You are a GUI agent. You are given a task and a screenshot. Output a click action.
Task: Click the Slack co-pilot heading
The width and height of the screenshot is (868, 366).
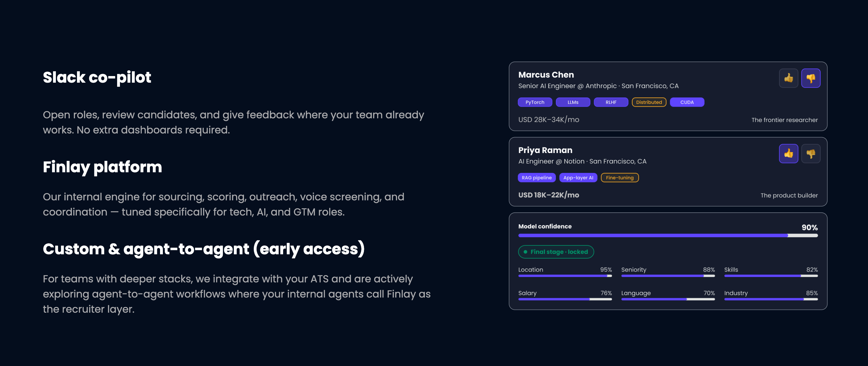tap(97, 77)
